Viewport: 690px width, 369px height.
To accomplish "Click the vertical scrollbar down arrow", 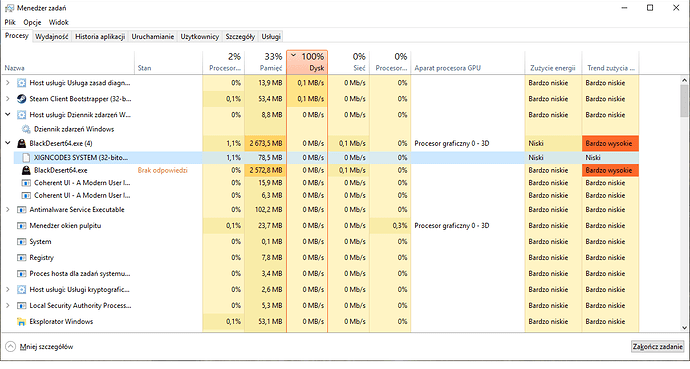I will [x=684, y=327].
